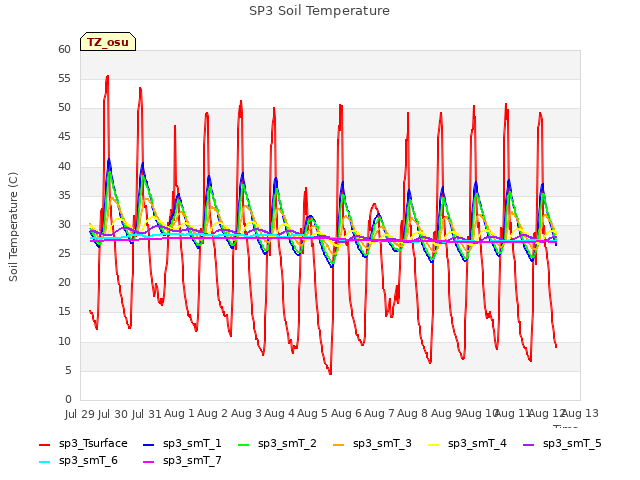
Task: Click the y-axis tick label 45
Action: coord(64,137)
